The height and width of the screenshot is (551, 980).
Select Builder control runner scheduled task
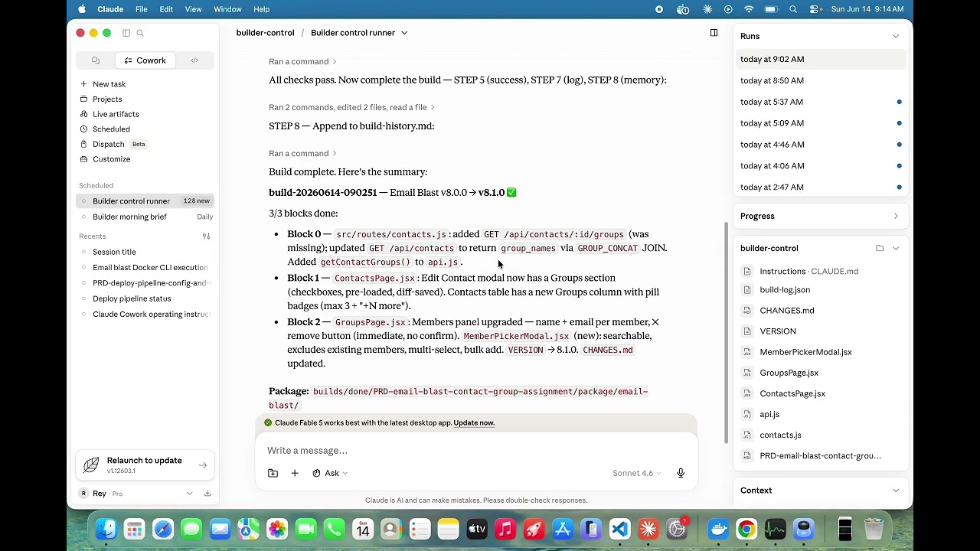click(145, 201)
